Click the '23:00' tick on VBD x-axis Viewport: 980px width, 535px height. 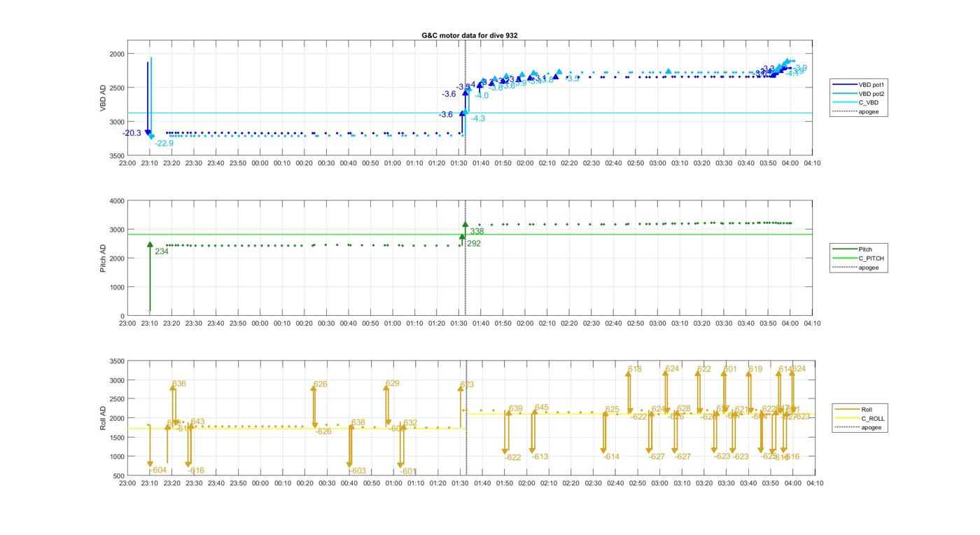127,163
